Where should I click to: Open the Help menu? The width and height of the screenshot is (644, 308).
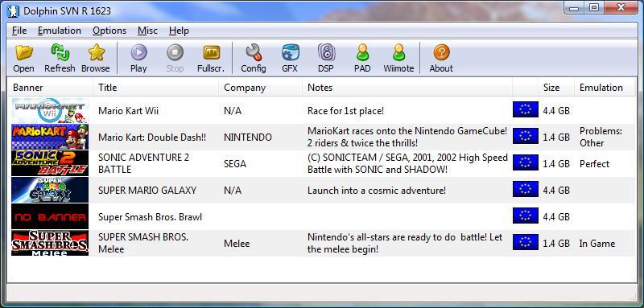click(x=179, y=31)
